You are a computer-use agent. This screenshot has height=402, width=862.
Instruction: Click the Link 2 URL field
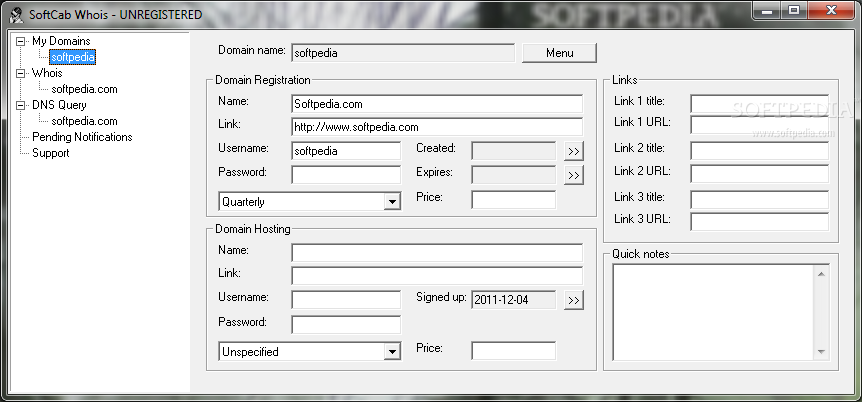(759, 173)
